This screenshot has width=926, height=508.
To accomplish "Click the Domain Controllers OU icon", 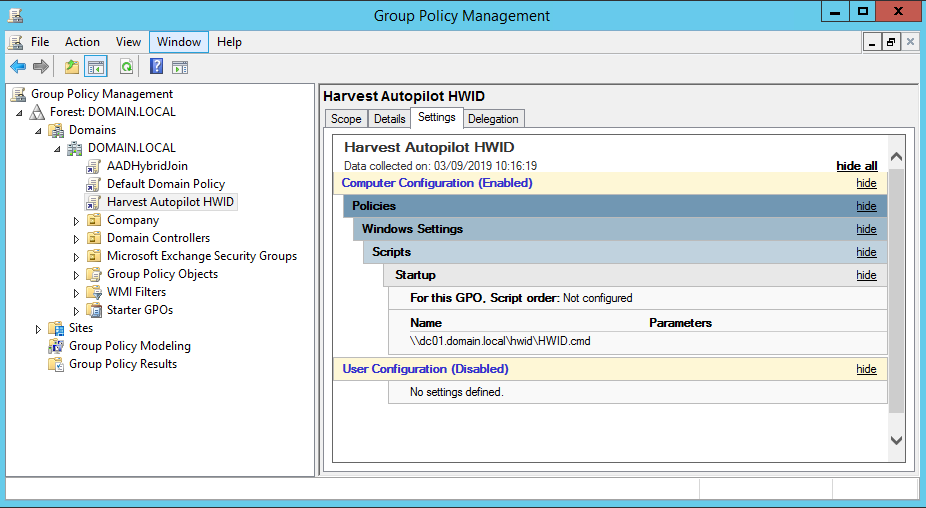I will 94,238.
